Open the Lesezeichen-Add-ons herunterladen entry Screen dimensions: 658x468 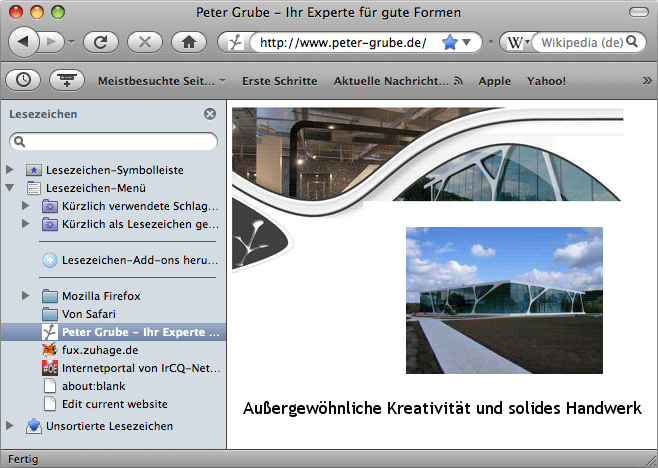click(x=130, y=260)
